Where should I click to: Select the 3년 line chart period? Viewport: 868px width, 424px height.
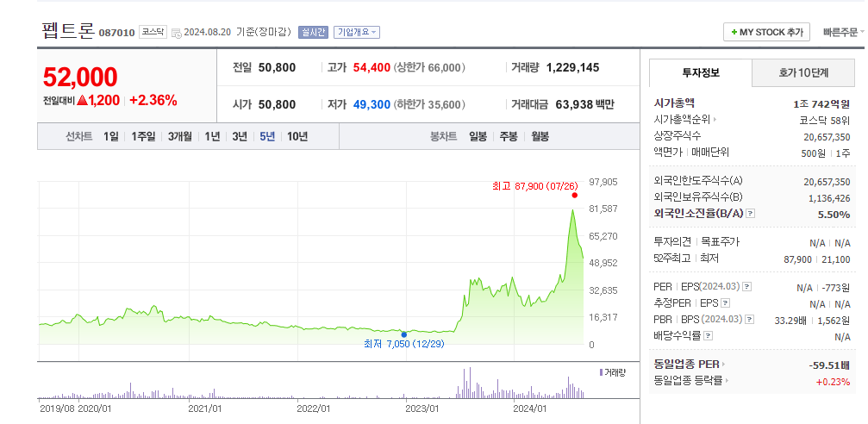point(239,136)
